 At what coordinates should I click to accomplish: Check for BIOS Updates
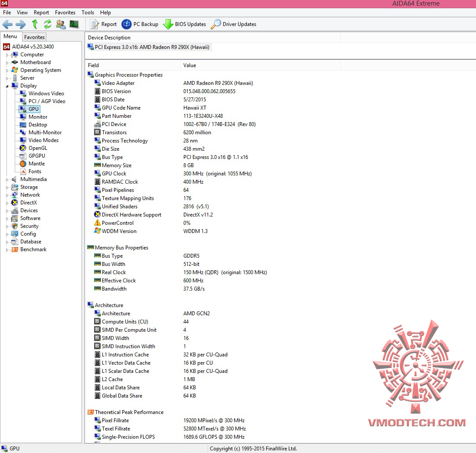coord(185,24)
